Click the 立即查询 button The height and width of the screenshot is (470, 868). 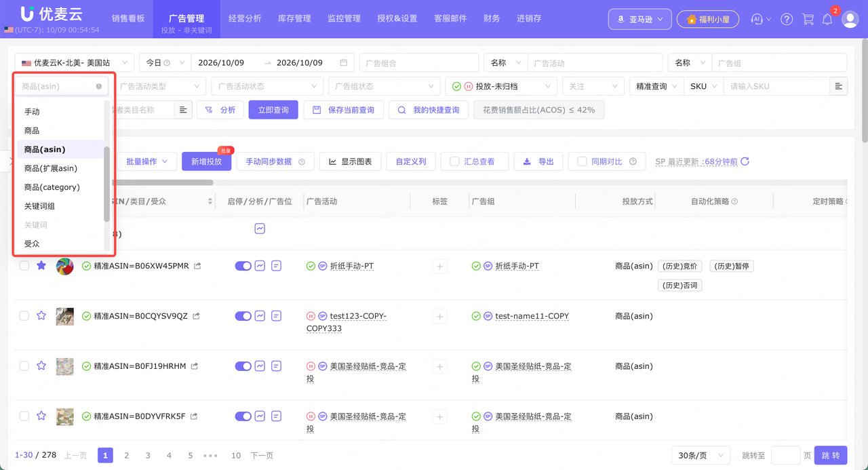273,110
